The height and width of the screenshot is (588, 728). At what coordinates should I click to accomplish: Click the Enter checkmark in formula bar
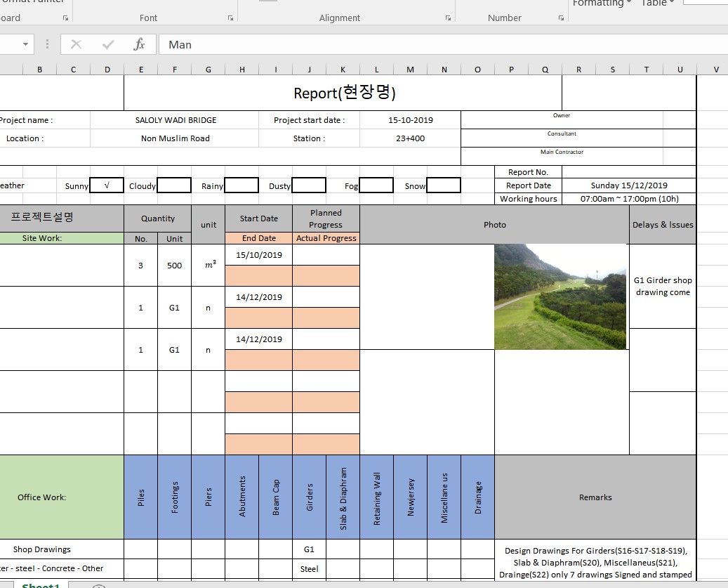pos(108,44)
